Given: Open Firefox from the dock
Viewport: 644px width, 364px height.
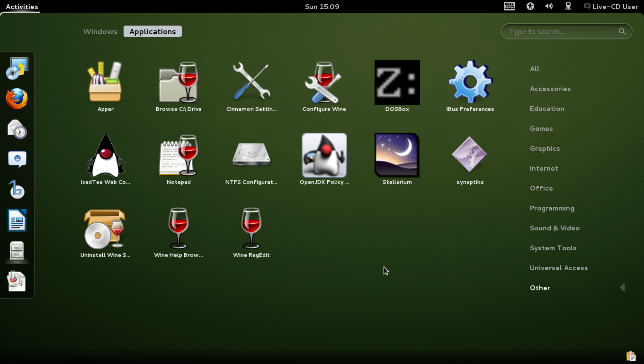Looking at the screenshot, I should pos(17,99).
